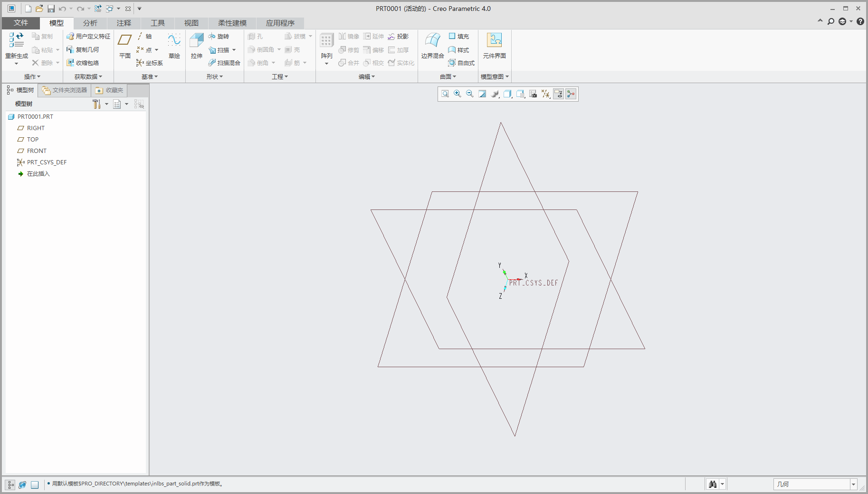Open the 扫描 (Sweep) dropdown arrow
This screenshot has width=868, height=494.
234,49
